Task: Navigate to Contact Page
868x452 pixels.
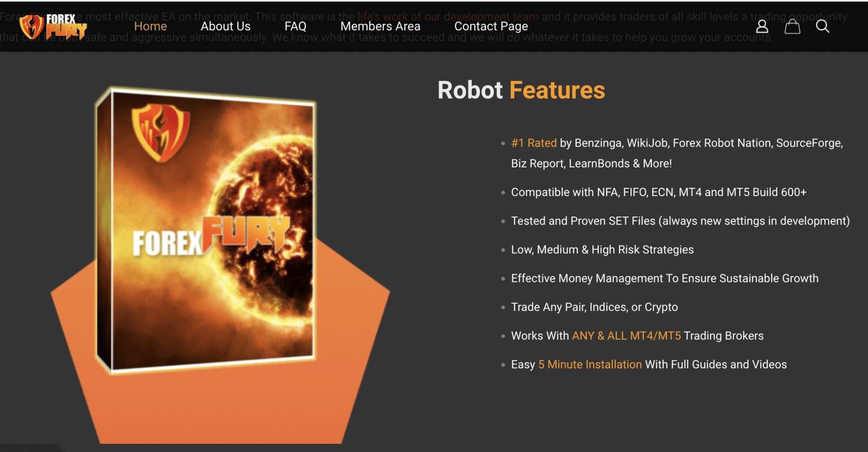Action: 491,26
